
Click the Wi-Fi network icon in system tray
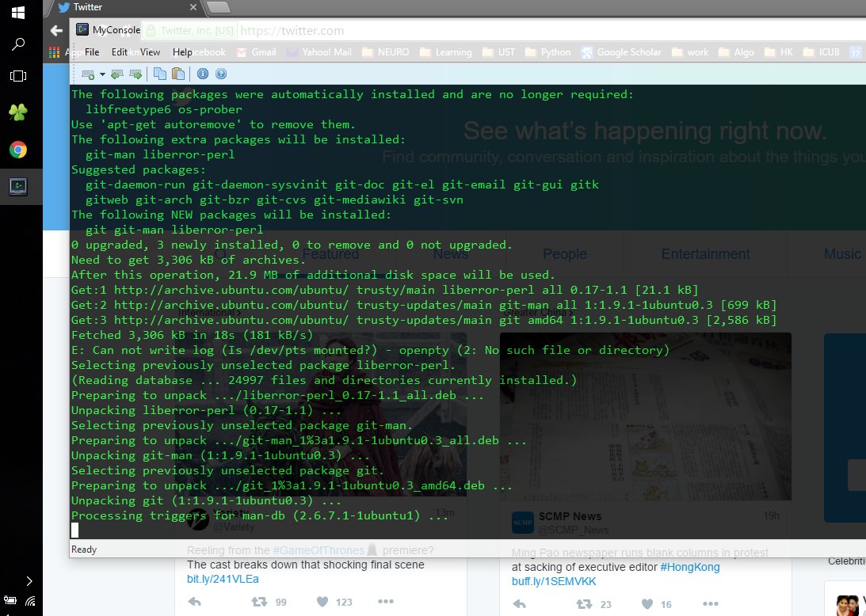(30, 600)
